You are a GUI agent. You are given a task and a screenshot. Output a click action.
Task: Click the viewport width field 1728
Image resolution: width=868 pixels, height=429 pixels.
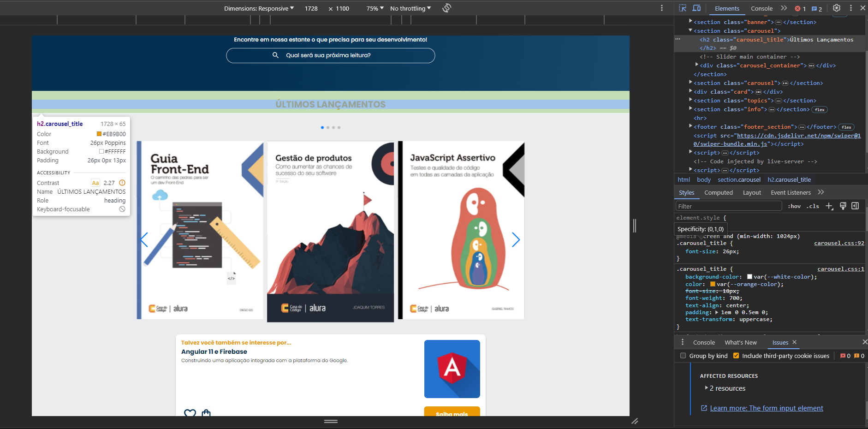[311, 8]
